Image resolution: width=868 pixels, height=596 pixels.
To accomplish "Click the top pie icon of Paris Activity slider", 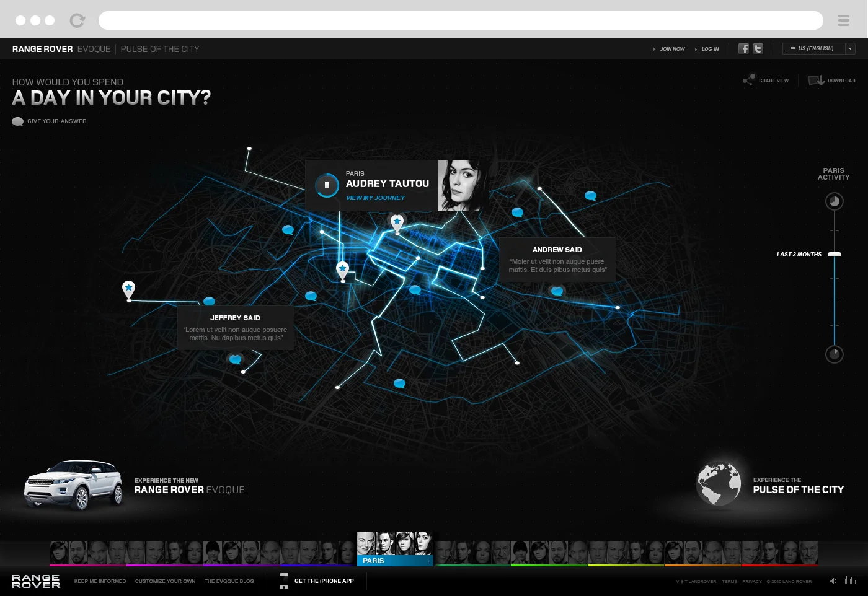I will click(835, 201).
